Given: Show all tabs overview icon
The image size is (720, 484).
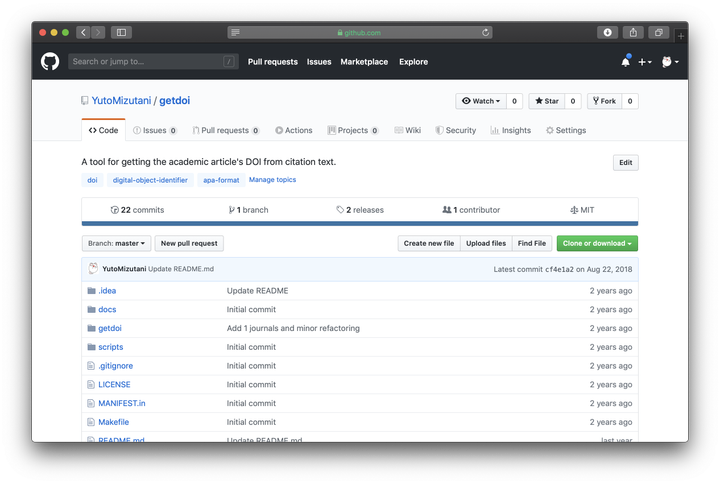Looking at the screenshot, I should (x=658, y=32).
